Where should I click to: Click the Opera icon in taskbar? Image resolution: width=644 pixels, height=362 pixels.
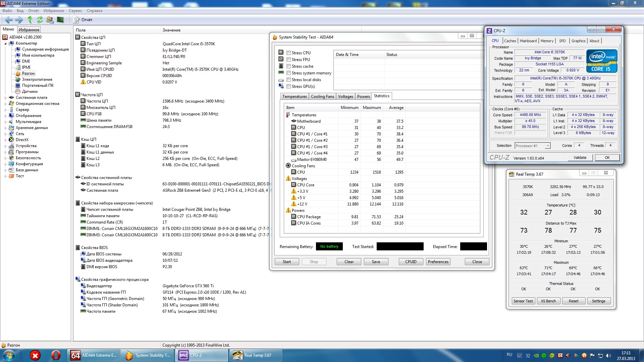56,355
